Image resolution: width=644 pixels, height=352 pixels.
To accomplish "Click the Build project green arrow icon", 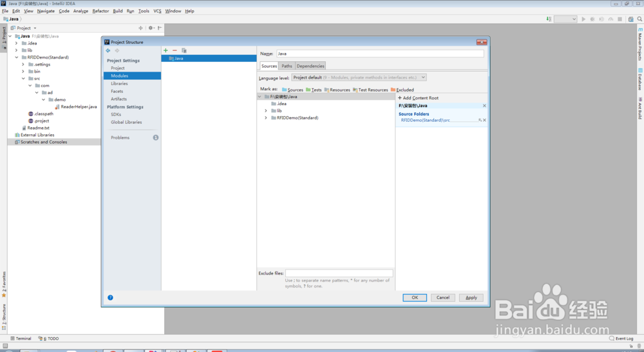I will 549,19.
